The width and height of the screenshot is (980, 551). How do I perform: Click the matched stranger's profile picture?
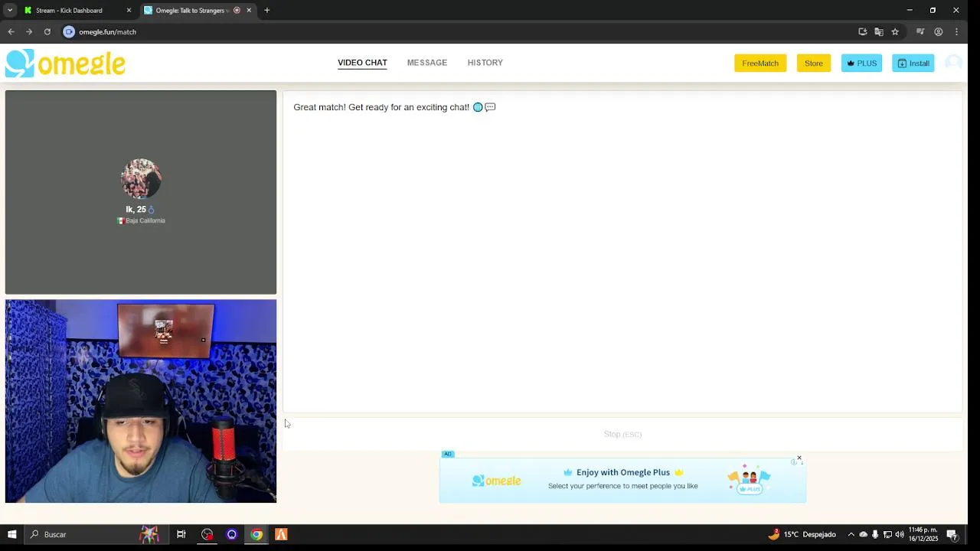(x=141, y=179)
